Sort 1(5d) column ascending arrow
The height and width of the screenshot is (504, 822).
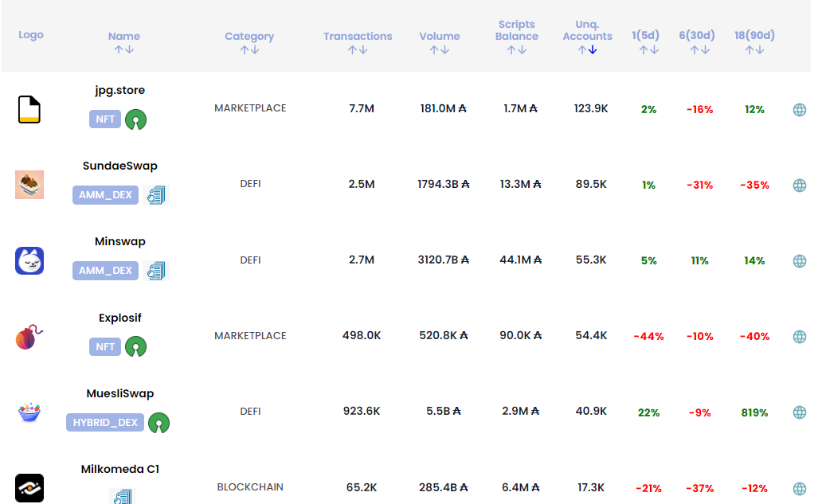644,50
